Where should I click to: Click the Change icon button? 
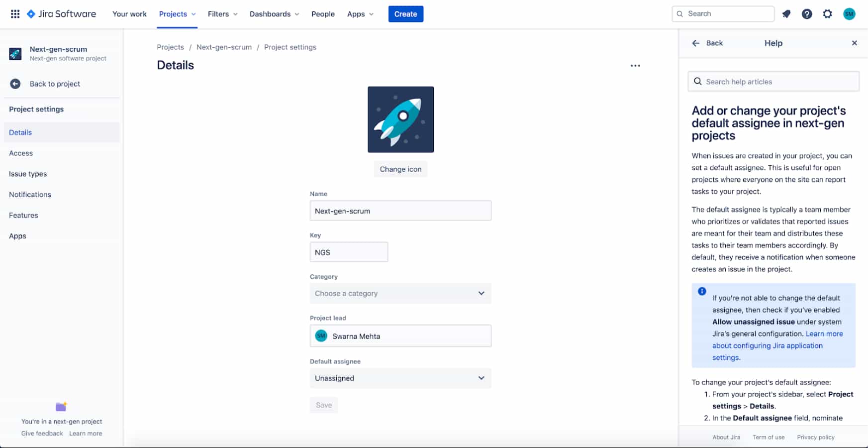[400, 169]
